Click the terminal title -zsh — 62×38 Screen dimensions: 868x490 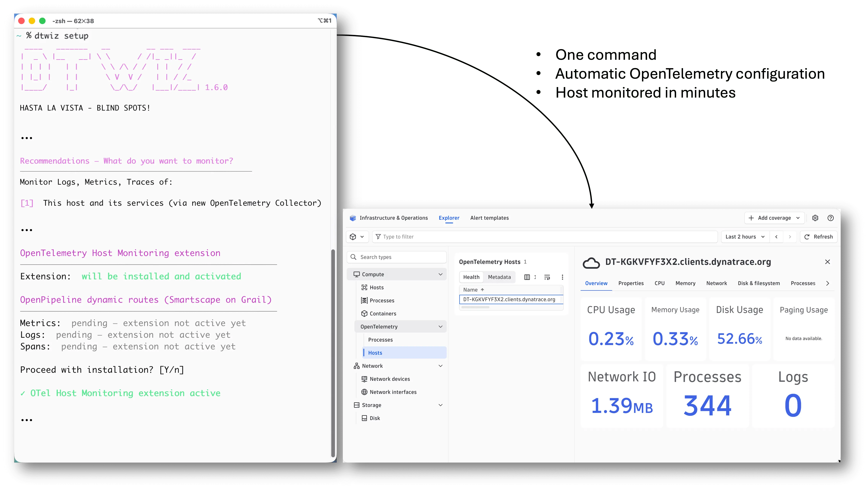[x=73, y=21]
